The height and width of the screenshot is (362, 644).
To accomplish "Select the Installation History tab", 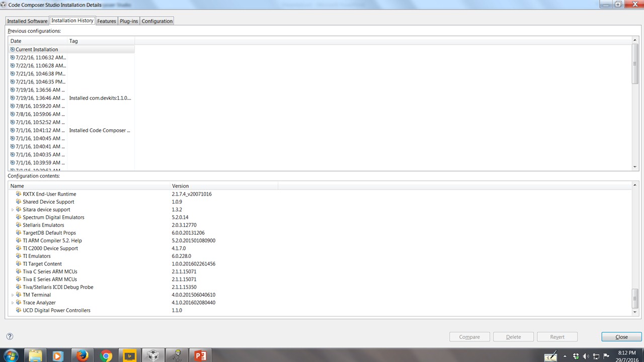I will [x=72, y=21].
